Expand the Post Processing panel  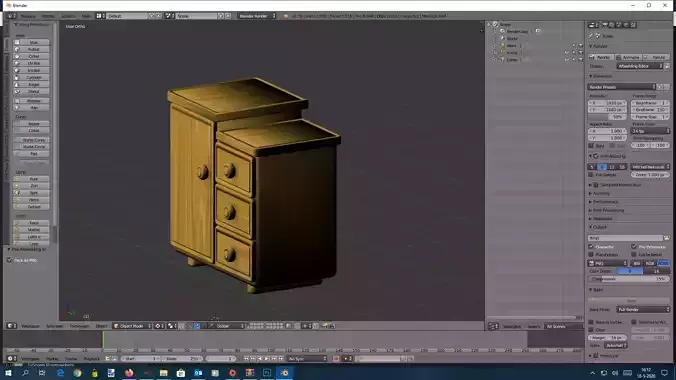(608, 210)
